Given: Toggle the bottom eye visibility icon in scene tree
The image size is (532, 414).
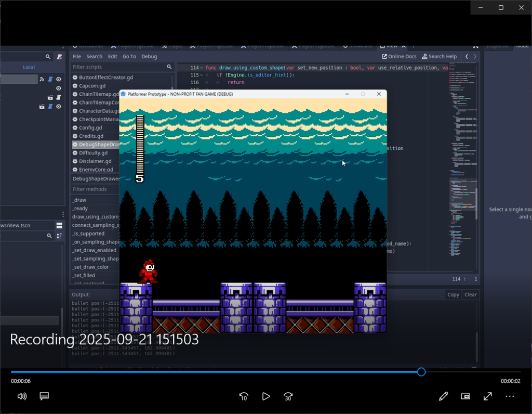Looking at the screenshot, I should (x=59, y=107).
